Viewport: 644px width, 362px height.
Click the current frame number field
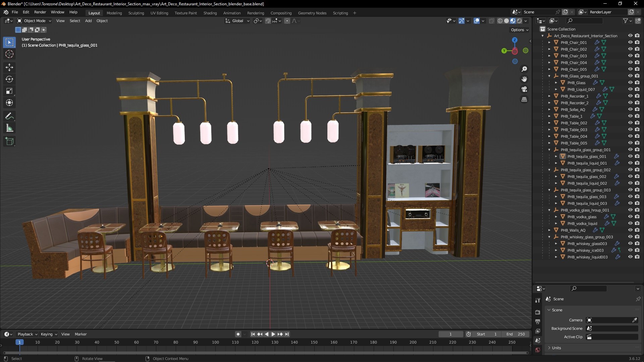(x=450, y=334)
